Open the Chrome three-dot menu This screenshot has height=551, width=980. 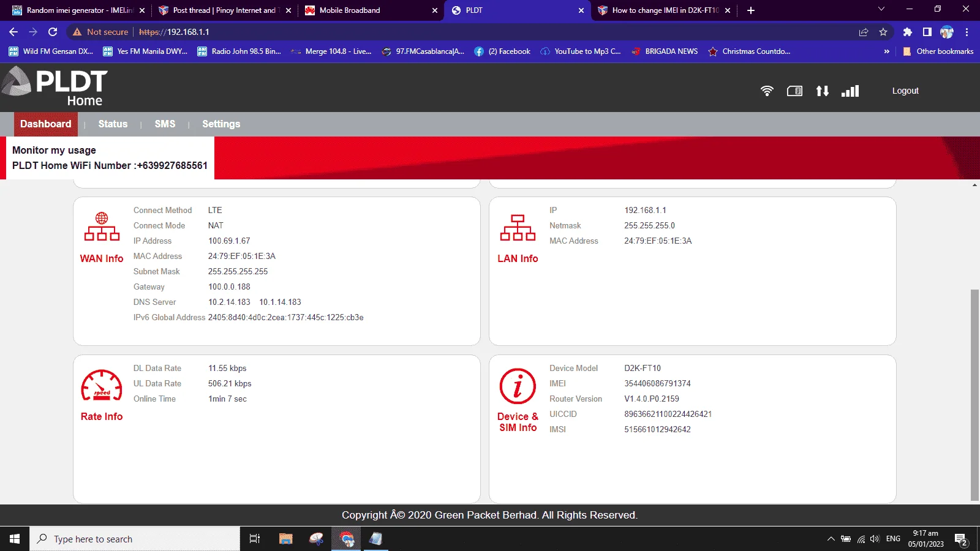(x=967, y=32)
